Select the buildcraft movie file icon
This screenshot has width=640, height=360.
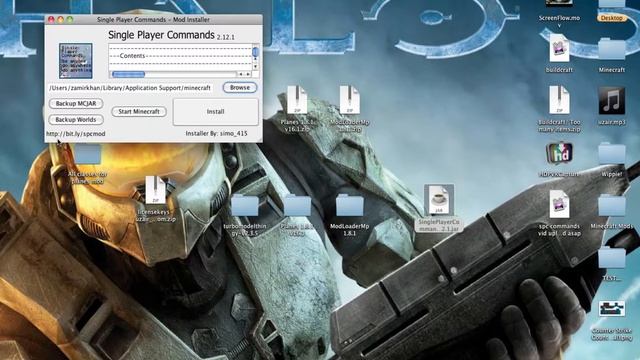click(559, 48)
